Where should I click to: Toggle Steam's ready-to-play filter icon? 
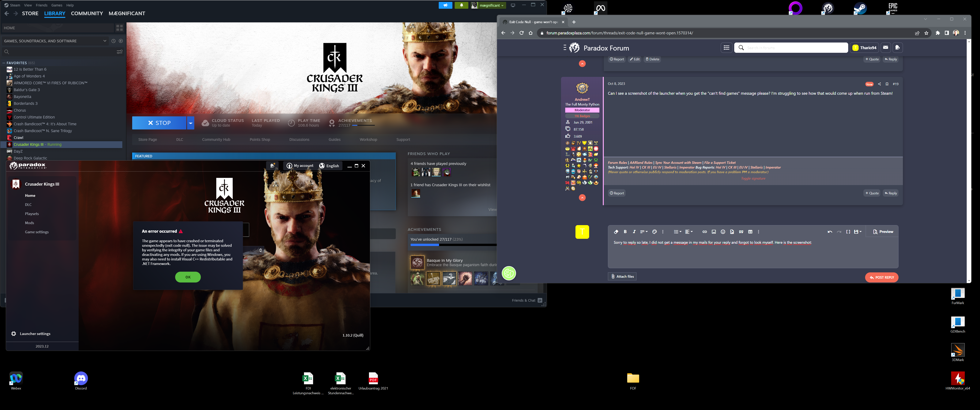pos(121,41)
